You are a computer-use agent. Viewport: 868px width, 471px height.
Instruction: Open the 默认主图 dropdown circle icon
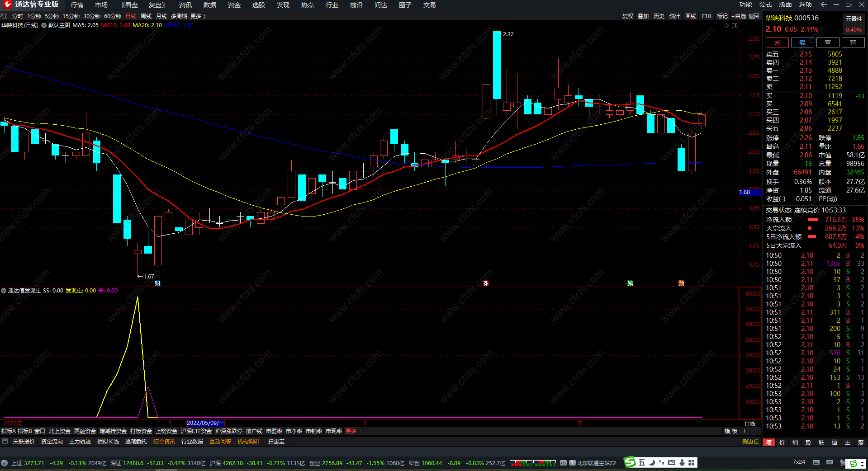click(44, 25)
